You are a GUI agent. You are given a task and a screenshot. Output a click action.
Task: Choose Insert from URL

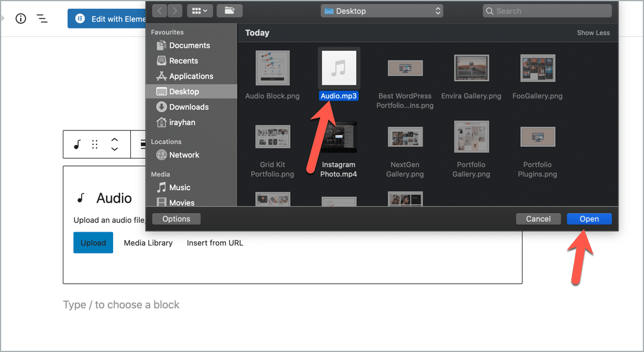click(215, 243)
